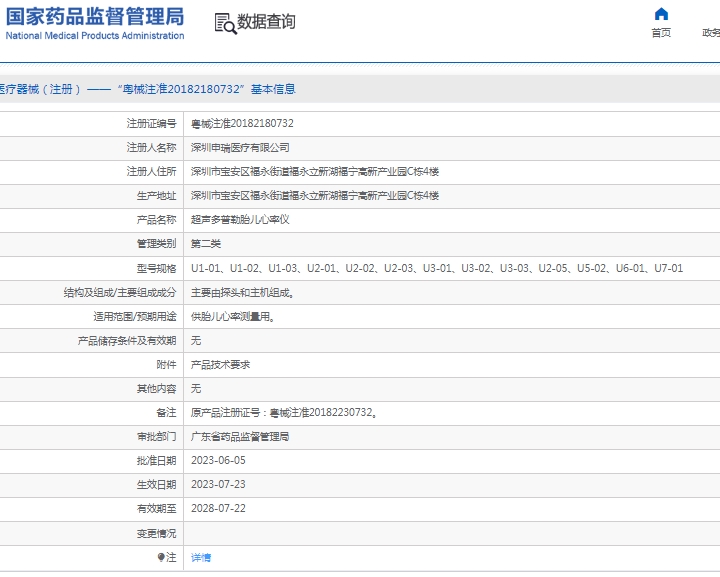Click the 备注 label
The image size is (720, 577).
(x=166, y=413)
